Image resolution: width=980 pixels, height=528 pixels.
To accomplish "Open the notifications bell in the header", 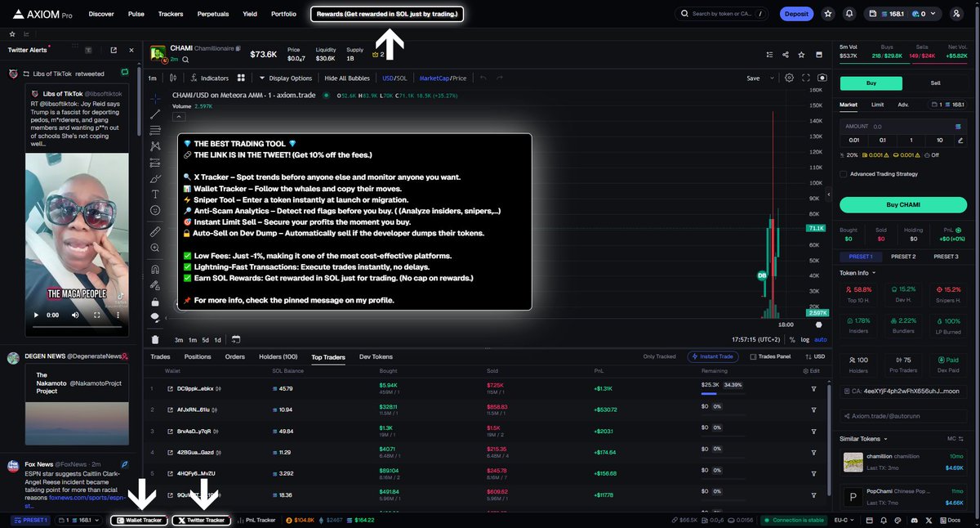I will click(x=849, y=13).
